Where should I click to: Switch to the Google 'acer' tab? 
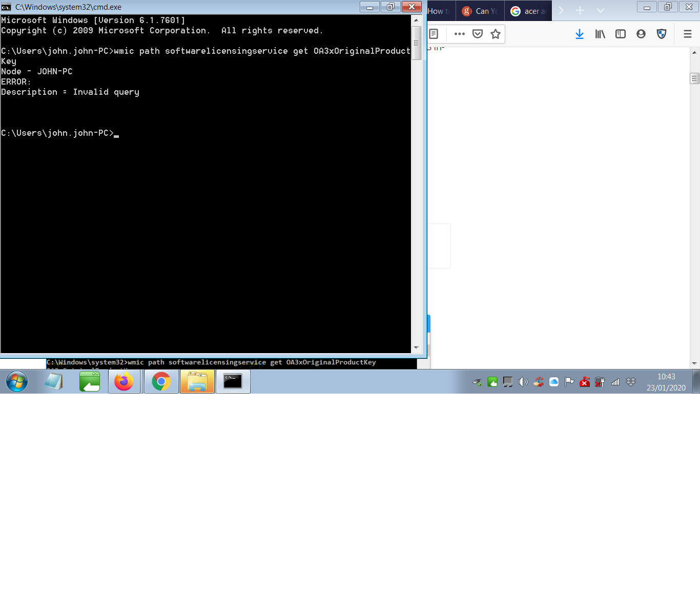[x=528, y=11]
